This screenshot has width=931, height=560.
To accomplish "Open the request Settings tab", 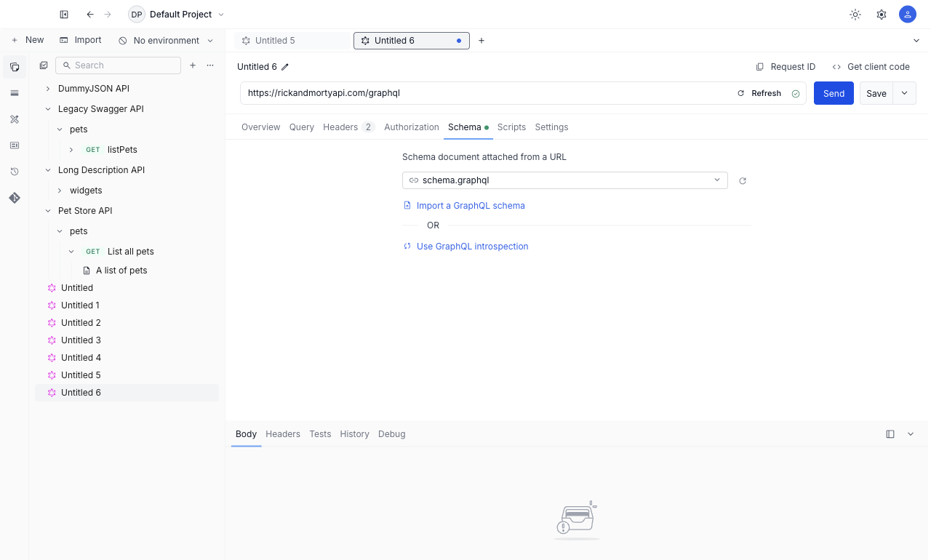I will click(551, 127).
